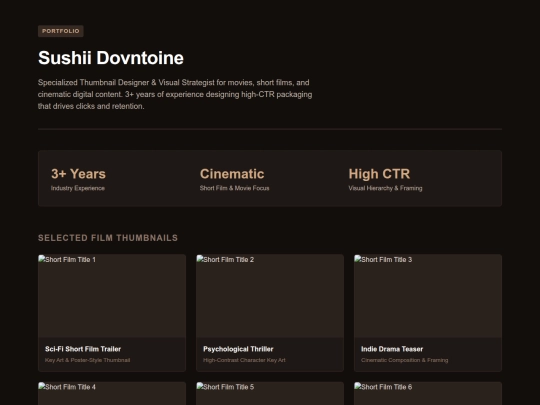The width and height of the screenshot is (540, 405).
Task: Click broken image icon of Short Film Title 3
Action: pos(358,259)
